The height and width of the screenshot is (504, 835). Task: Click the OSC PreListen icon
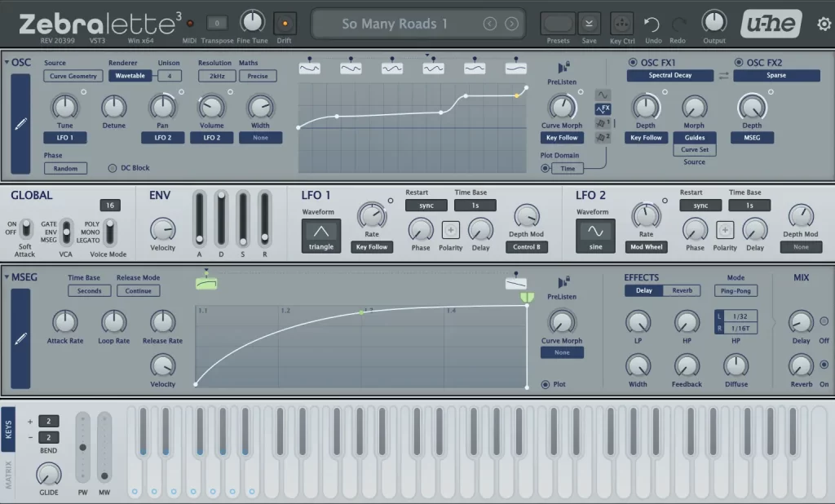pos(563,68)
